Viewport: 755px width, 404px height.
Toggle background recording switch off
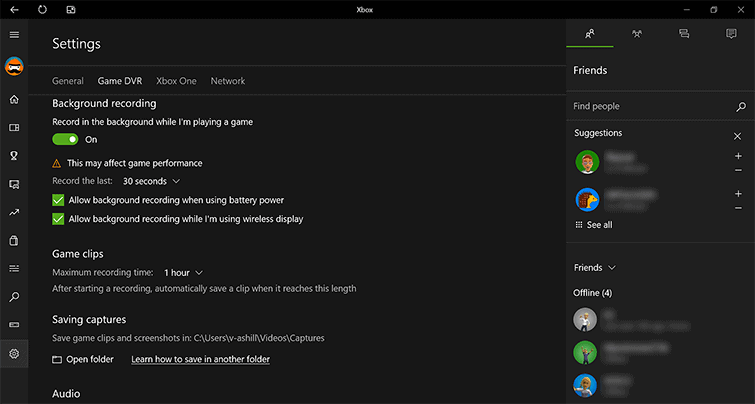pyautogui.click(x=65, y=139)
